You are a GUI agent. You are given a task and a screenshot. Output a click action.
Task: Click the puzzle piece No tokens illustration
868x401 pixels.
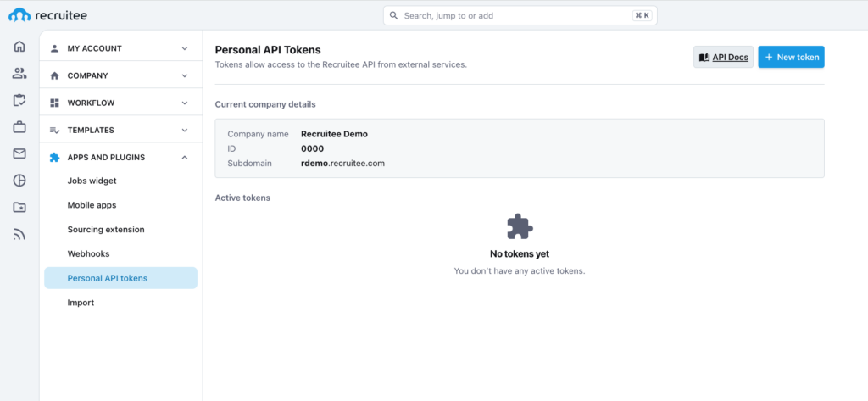coord(520,226)
